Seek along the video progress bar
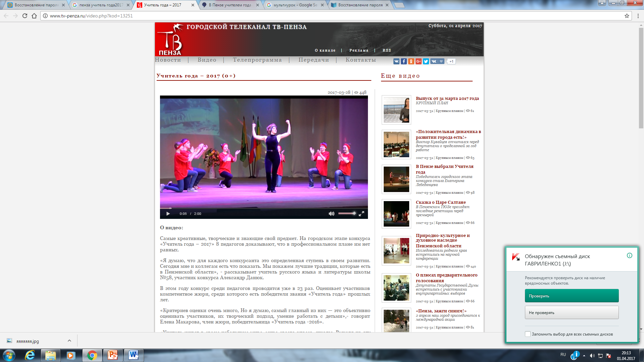Image resolution: width=644 pixels, height=362 pixels. (264, 208)
